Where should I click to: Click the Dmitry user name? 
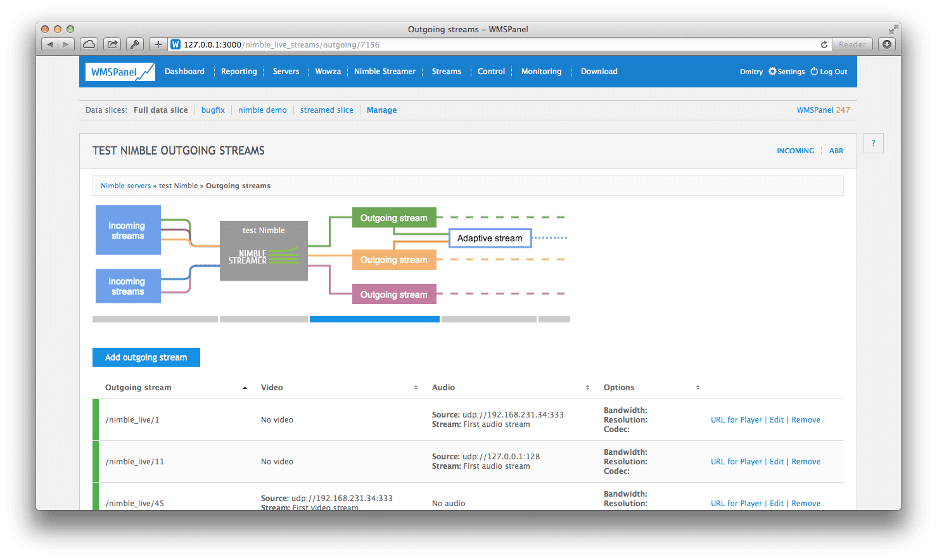[751, 72]
